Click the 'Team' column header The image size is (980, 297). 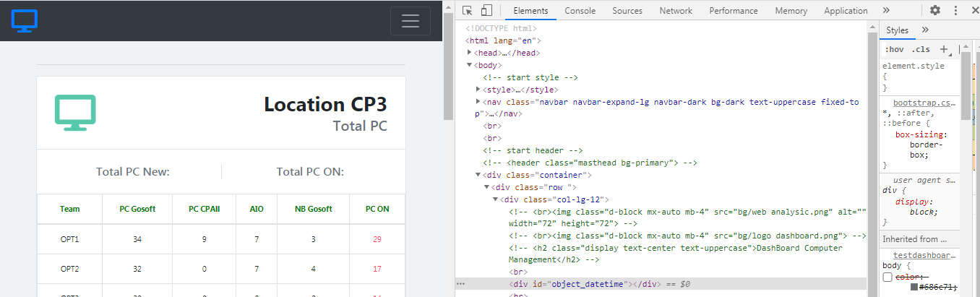[70, 209]
